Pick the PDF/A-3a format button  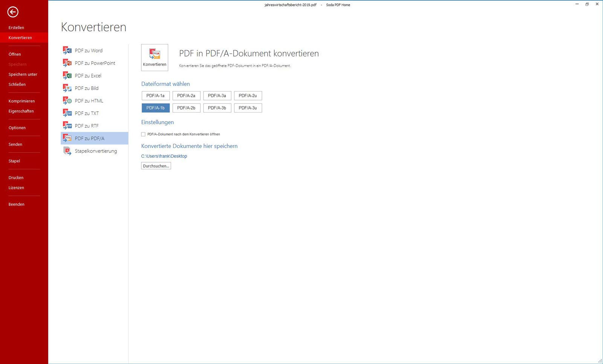pos(217,96)
